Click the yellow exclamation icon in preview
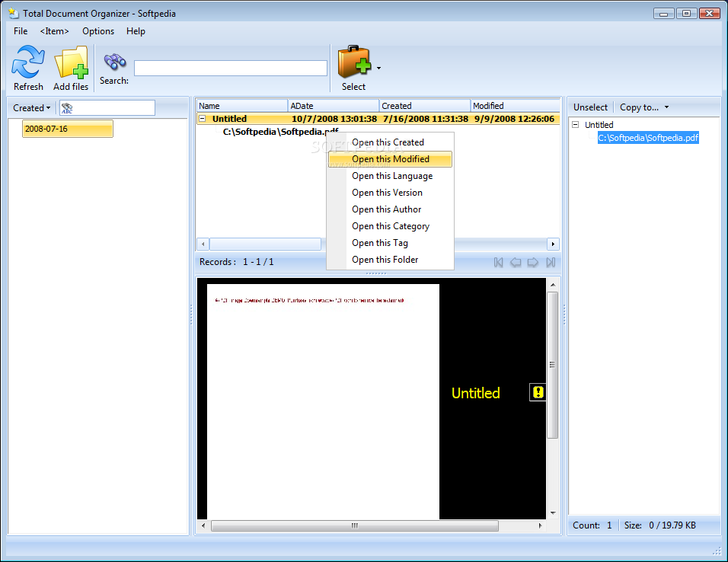Screen dimensions: 728x562 pos(538,392)
